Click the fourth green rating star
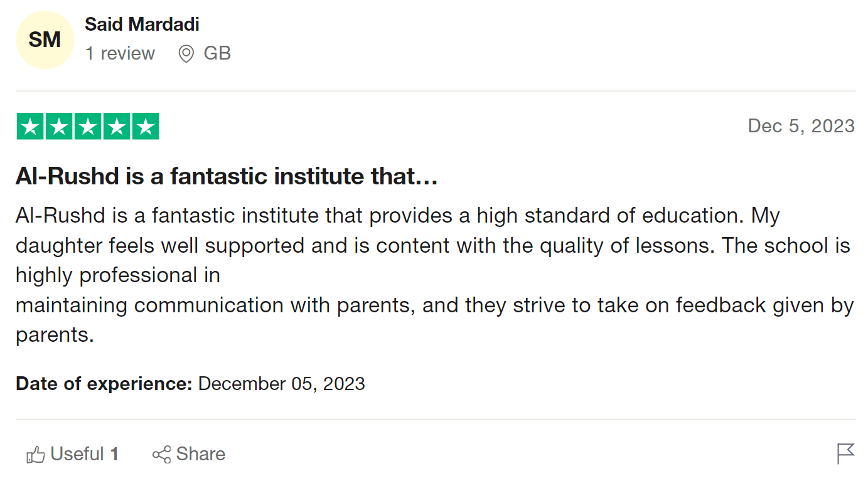The width and height of the screenshot is (868, 486). (117, 127)
